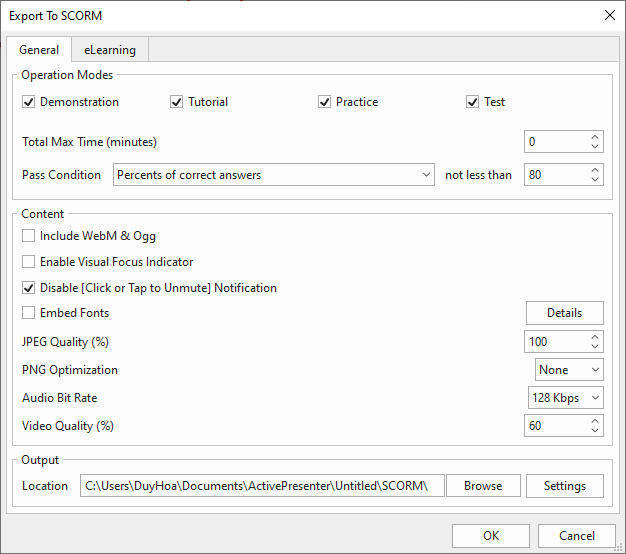Switch to the eLearning tab

tap(110, 50)
